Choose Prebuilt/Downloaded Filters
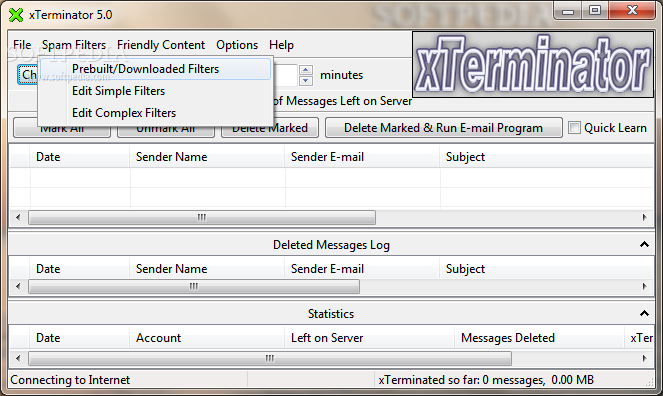The height and width of the screenshot is (396, 663). [x=155, y=69]
